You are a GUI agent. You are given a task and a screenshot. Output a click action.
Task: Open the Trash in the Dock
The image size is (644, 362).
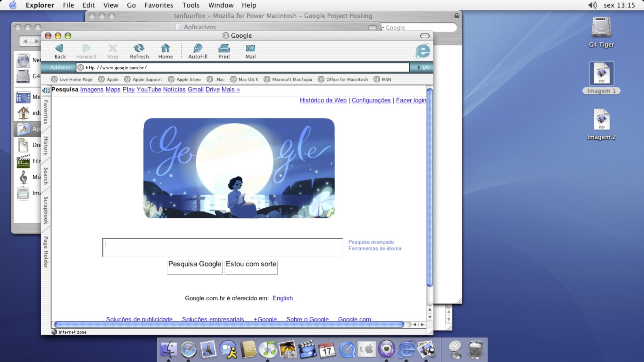(x=475, y=349)
